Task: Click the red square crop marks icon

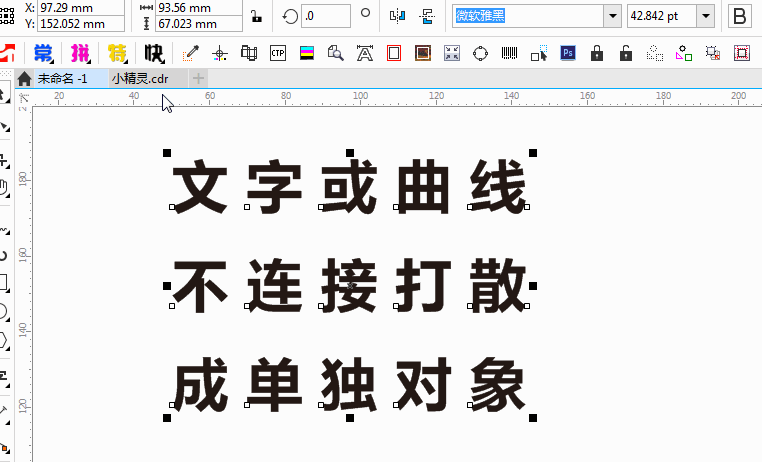Action: tap(742, 53)
